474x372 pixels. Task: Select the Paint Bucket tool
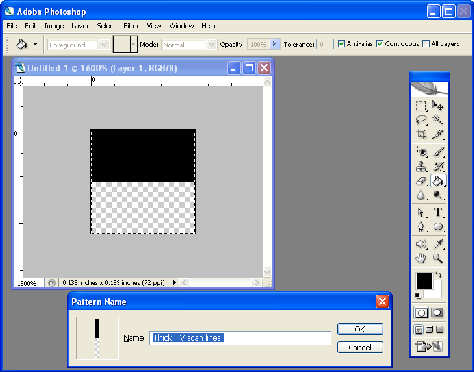point(437,181)
